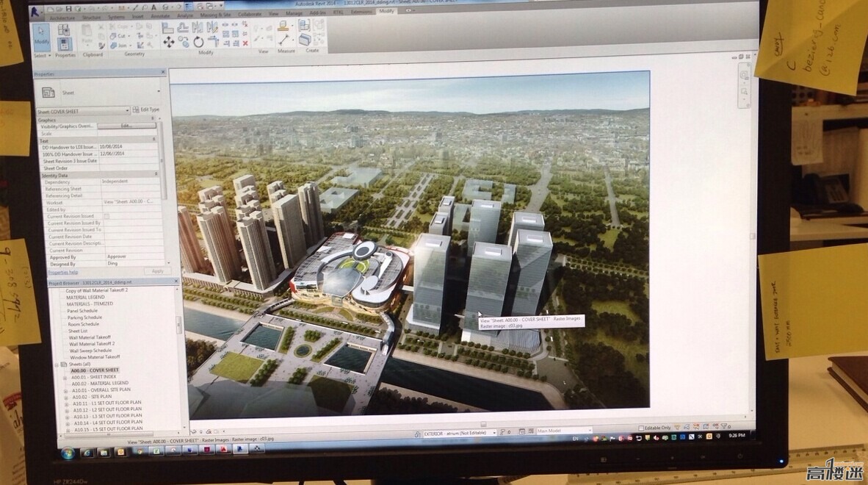The height and width of the screenshot is (485, 868).
Task: Click Edit for Visibility/Graphics Overrides
Action: (127, 126)
